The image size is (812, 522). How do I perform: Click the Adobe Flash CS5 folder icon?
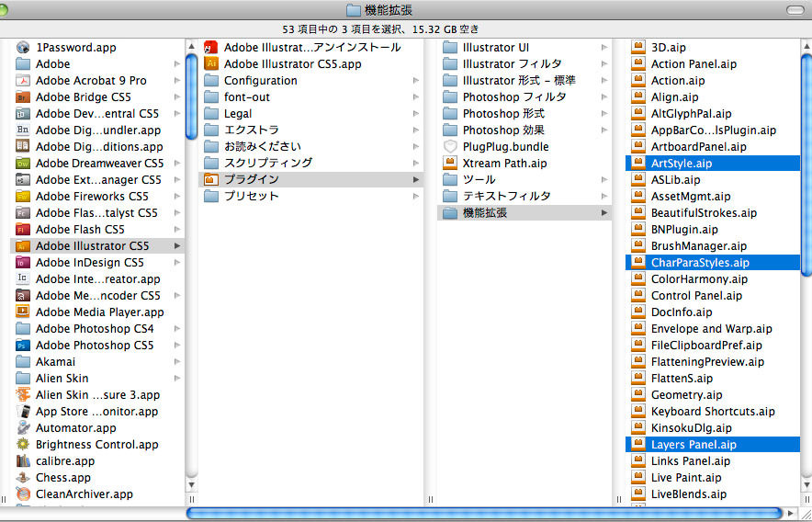coord(23,229)
